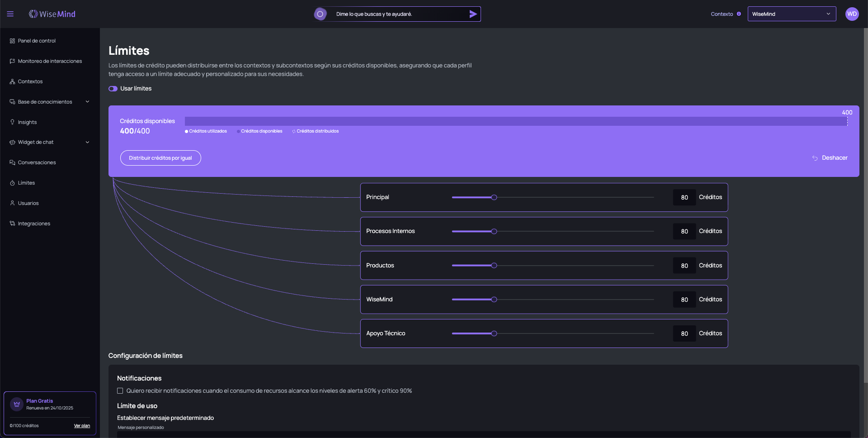Open the hamburger menu icon
Viewport: 868px width, 438px height.
click(x=10, y=14)
